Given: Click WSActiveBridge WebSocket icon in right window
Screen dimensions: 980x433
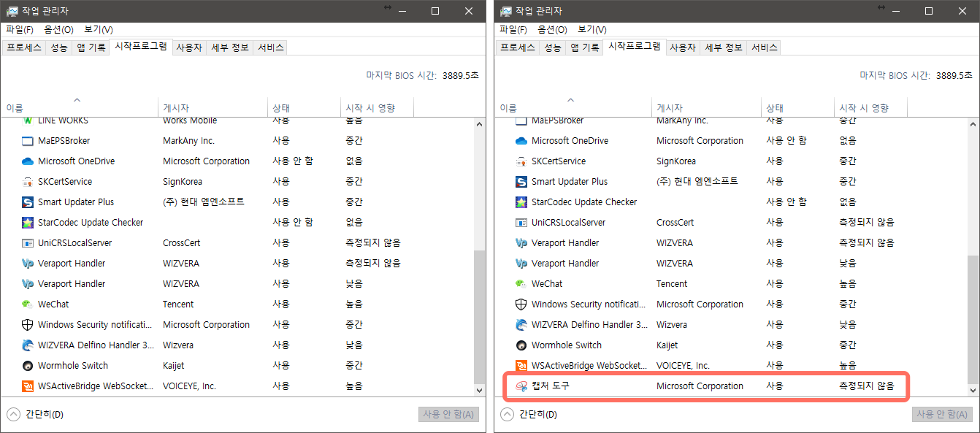Looking at the screenshot, I should click(521, 366).
